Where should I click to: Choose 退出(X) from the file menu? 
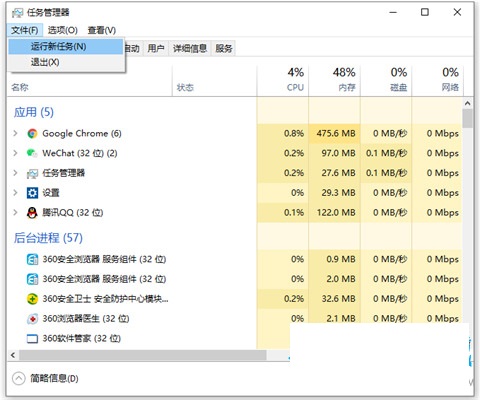(x=66, y=62)
